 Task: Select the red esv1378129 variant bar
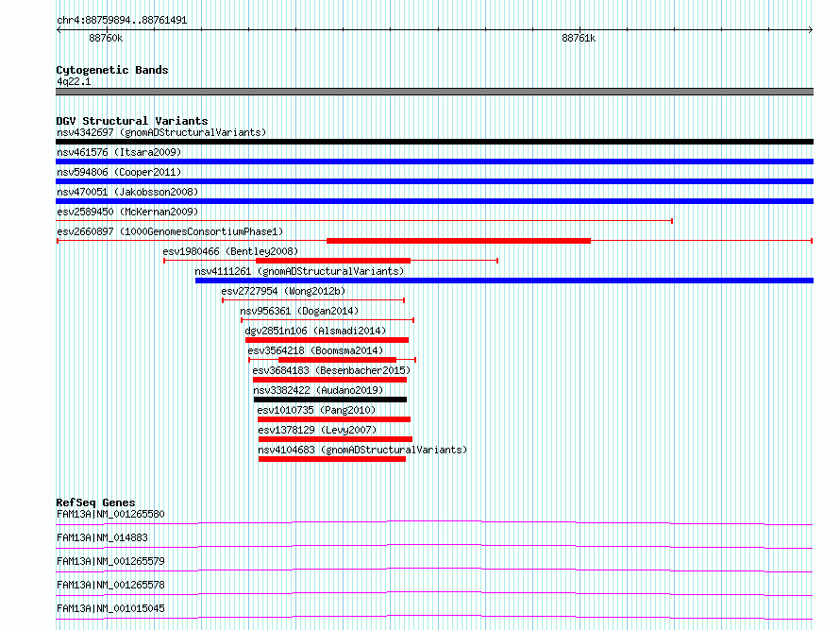point(335,439)
